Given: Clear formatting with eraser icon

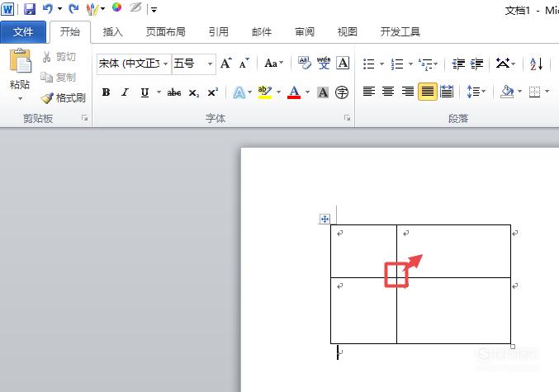Looking at the screenshot, I should coord(305,63).
